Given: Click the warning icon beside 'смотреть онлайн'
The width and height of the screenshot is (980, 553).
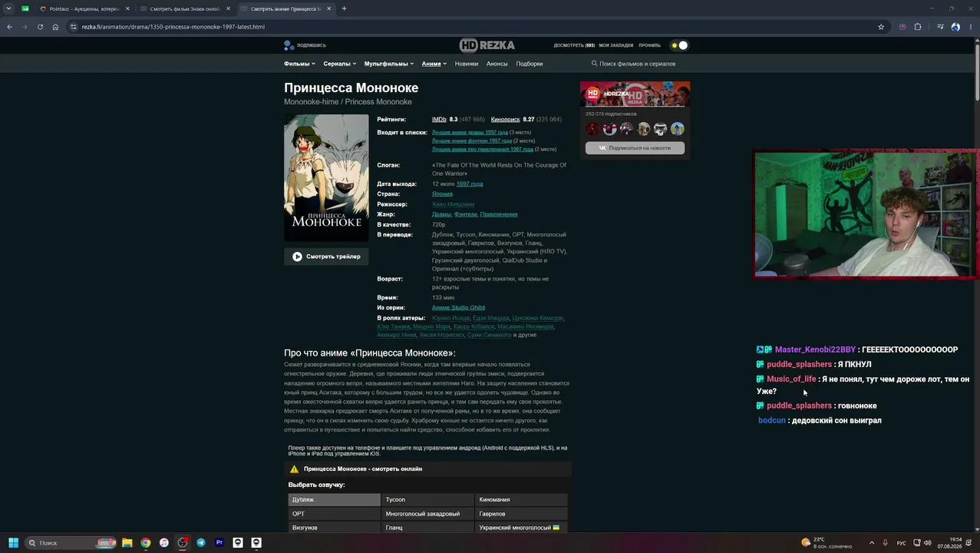Looking at the screenshot, I should tap(294, 469).
